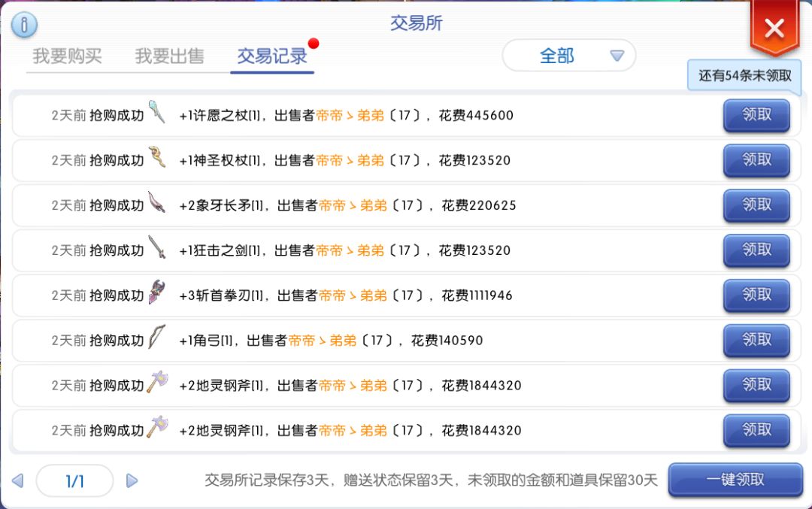812x509 pixels.
Task: Click the +1角弓[1] item name
Action: pos(206,340)
